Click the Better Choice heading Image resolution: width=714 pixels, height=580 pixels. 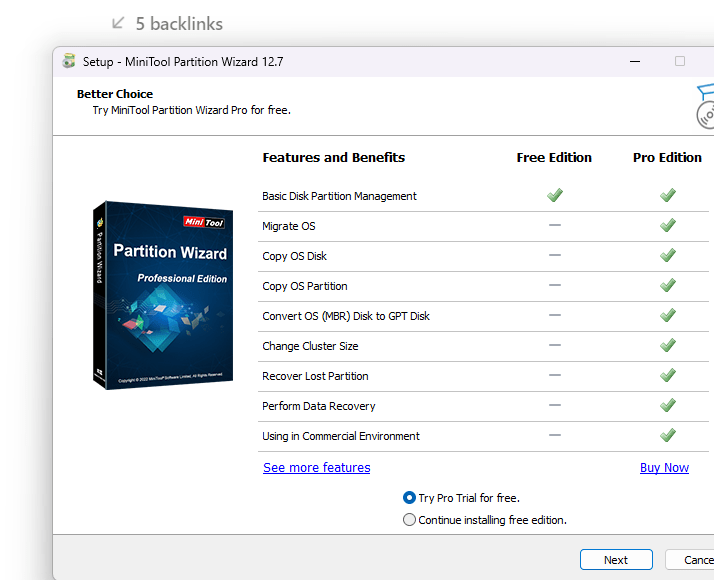[115, 94]
